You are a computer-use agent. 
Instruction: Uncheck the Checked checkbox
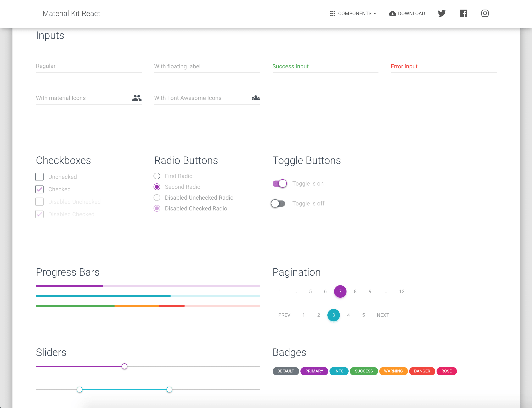(39, 189)
